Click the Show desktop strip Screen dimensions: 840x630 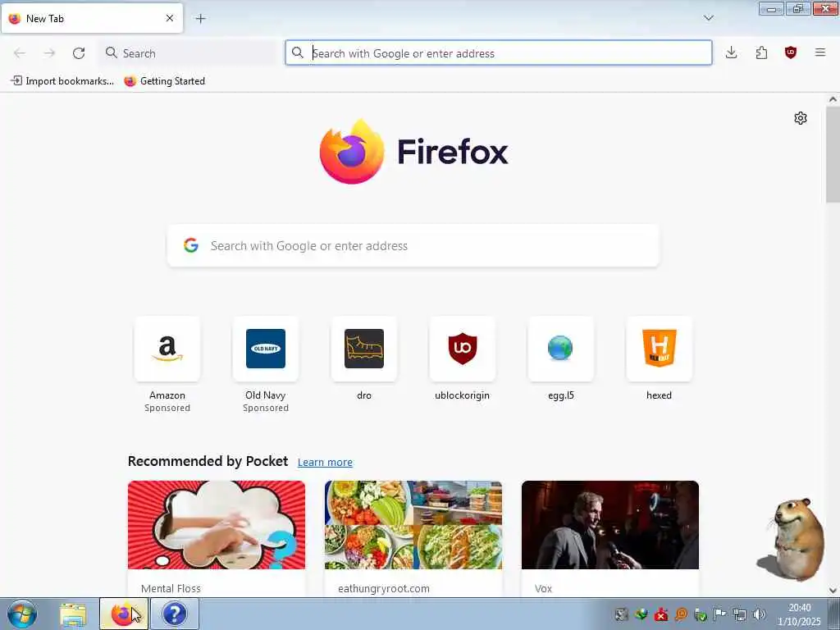pos(834,614)
